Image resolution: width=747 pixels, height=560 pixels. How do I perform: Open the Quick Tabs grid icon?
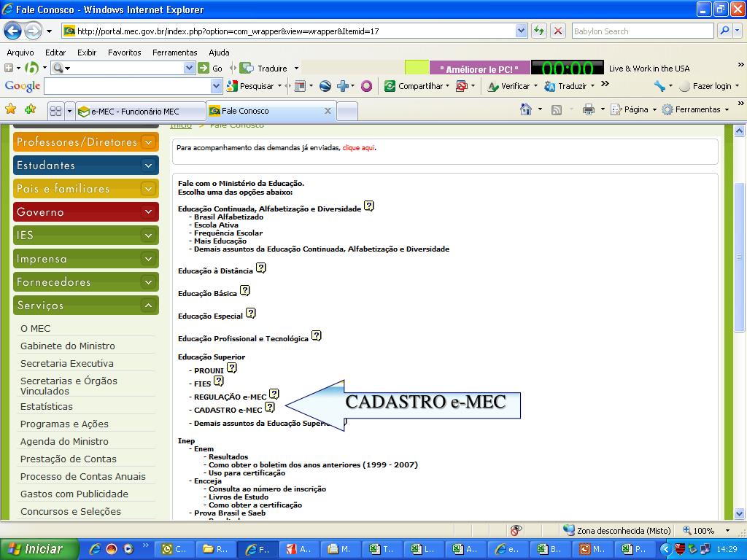(x=55, y=111)
